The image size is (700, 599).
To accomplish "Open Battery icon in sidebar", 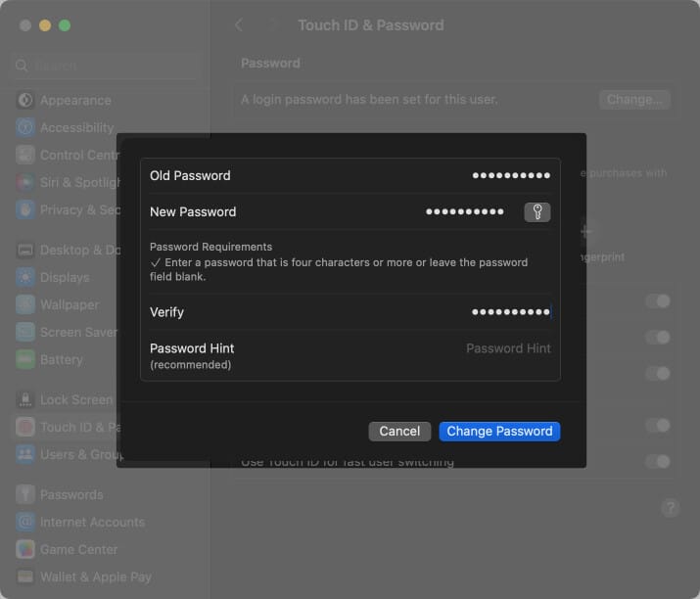I will 25,360.
